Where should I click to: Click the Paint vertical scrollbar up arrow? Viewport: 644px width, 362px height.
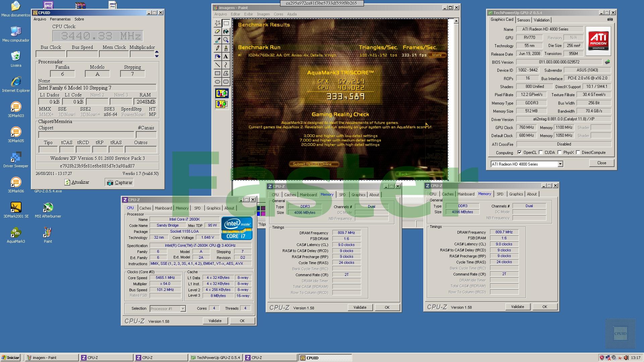[x=456, y=21]
